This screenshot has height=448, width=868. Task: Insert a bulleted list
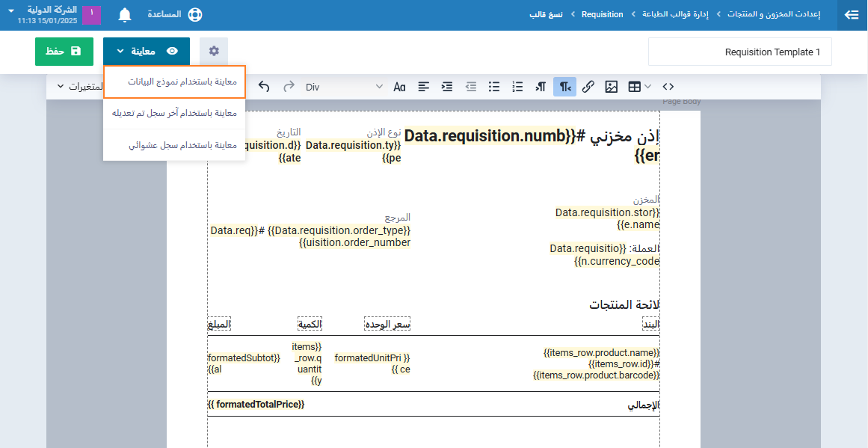point(493,87)
